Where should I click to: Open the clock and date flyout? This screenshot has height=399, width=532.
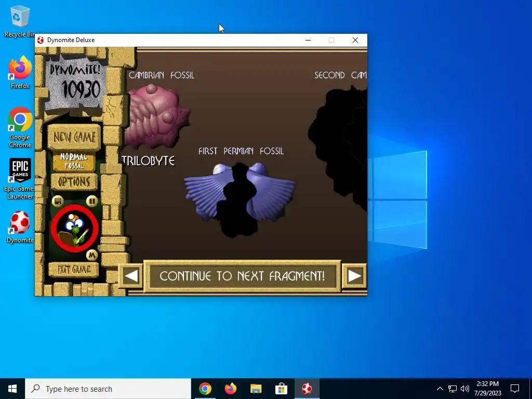click(x=487, y=389)
